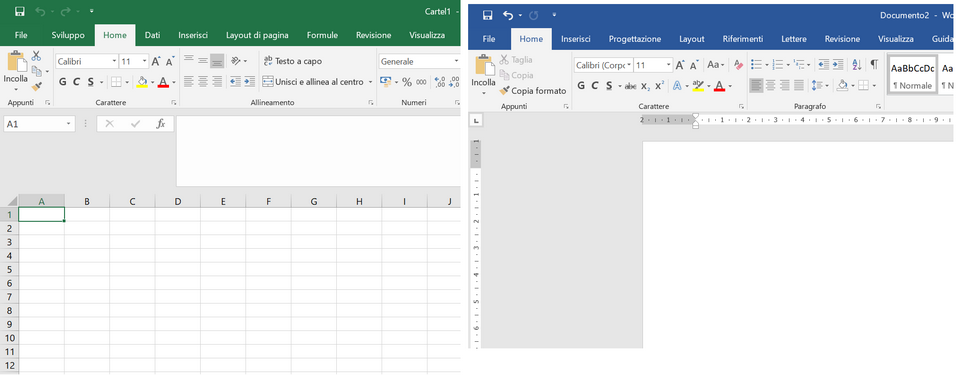965x376 pixels.
Task: Open Word font Calibri (Corpo) dropdown
Action: point(629,65)
